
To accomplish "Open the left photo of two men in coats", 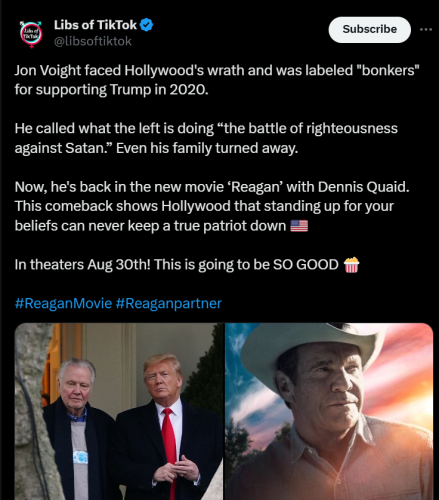I will coord(119,411).
